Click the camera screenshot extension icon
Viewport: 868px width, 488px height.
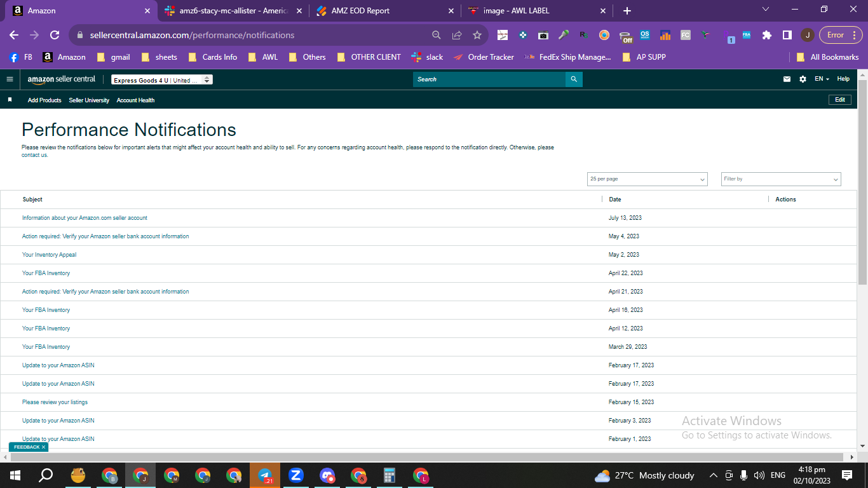543,35
